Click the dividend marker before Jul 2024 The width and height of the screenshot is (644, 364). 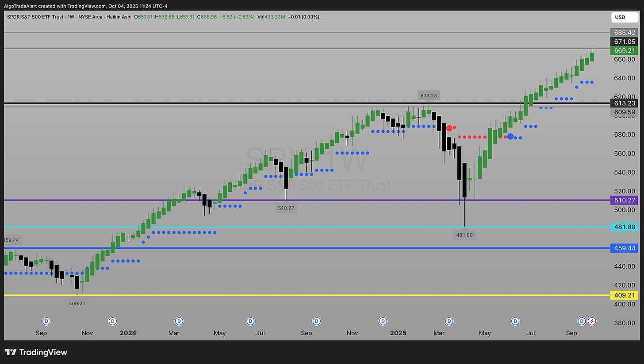click(250, 321)
